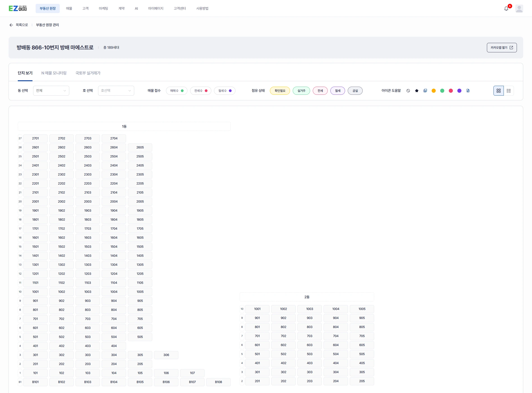Filter listings by 매매 0 pill

176,91
